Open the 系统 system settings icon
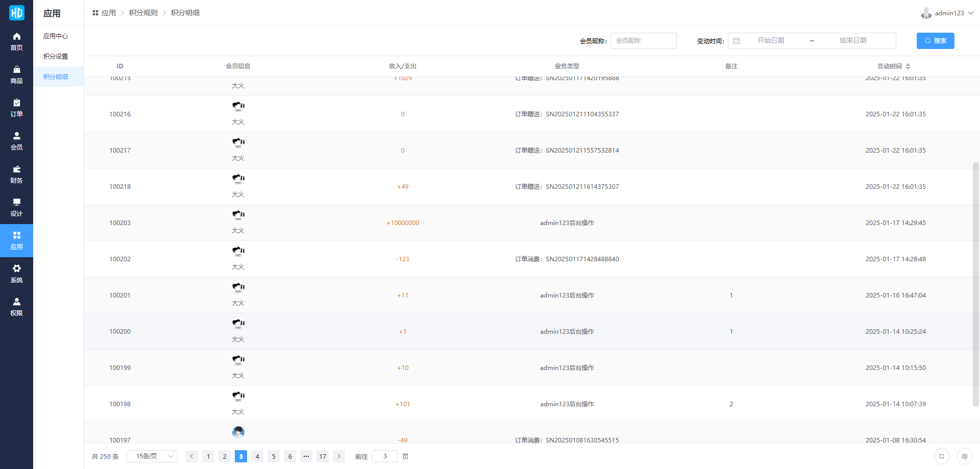980x469 pixels. (x=16, y=274)
